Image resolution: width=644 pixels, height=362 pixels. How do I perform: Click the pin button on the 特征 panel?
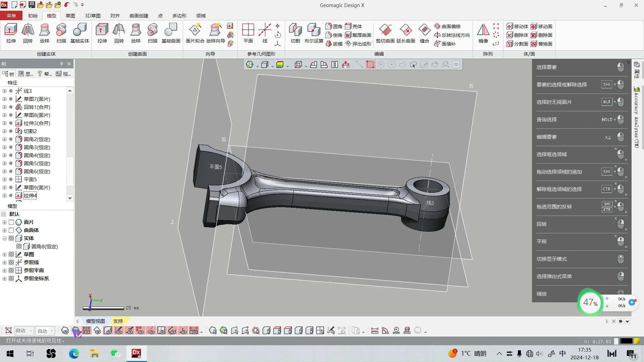(61, 63)
